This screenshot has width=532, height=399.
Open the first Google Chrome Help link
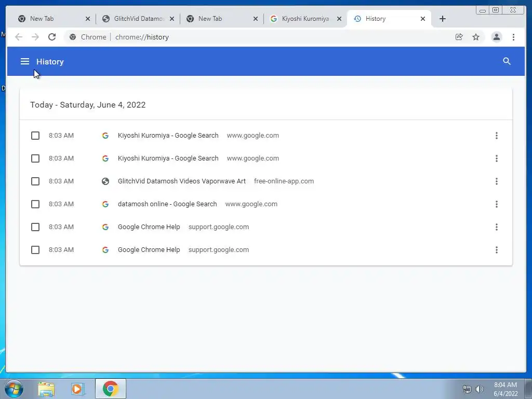(x=149, y=227)
